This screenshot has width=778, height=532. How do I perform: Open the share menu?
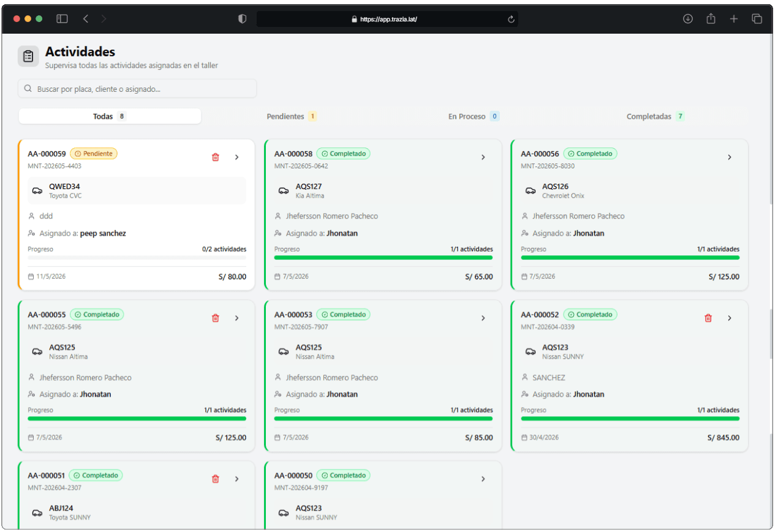pyautogui.click(x=711, y=19)
